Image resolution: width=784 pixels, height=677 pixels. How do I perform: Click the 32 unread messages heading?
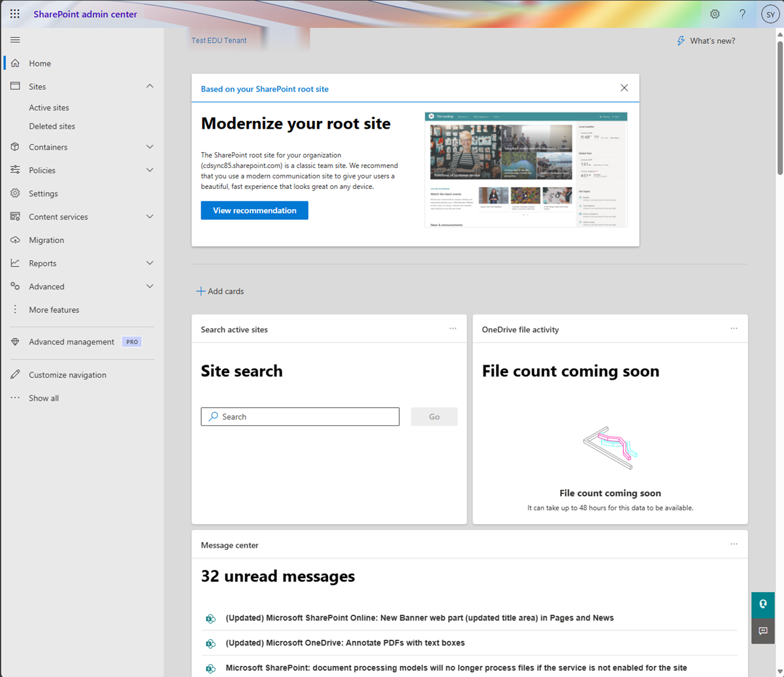[278, 576]
